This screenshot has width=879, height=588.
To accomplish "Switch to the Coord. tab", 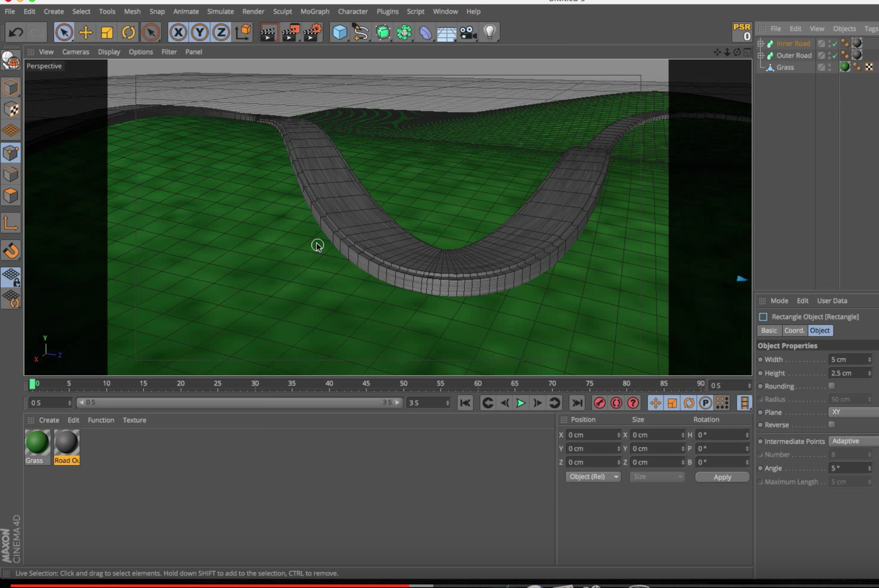I will pos(794,331).
